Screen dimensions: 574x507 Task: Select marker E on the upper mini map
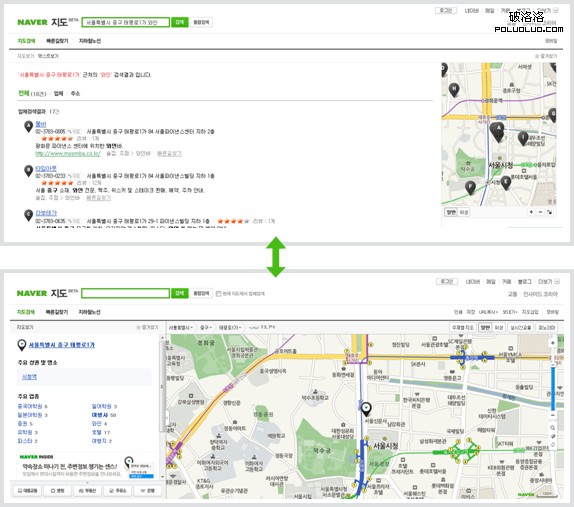click(506, 183)
